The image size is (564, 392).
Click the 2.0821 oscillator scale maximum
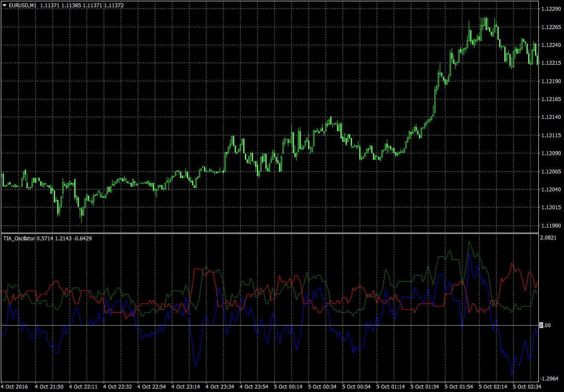click(x=549, y=238)
